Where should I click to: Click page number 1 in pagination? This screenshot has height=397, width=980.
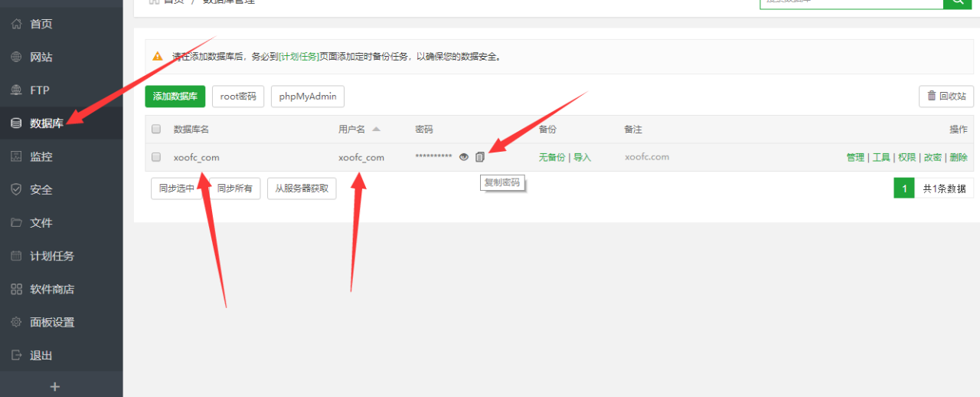[x=904, y=189]
